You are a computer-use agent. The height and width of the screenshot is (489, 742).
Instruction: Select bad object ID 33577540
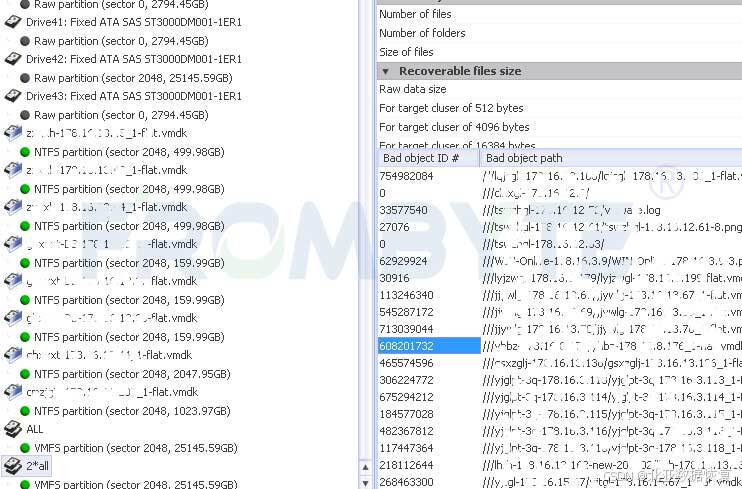[403, 210]
